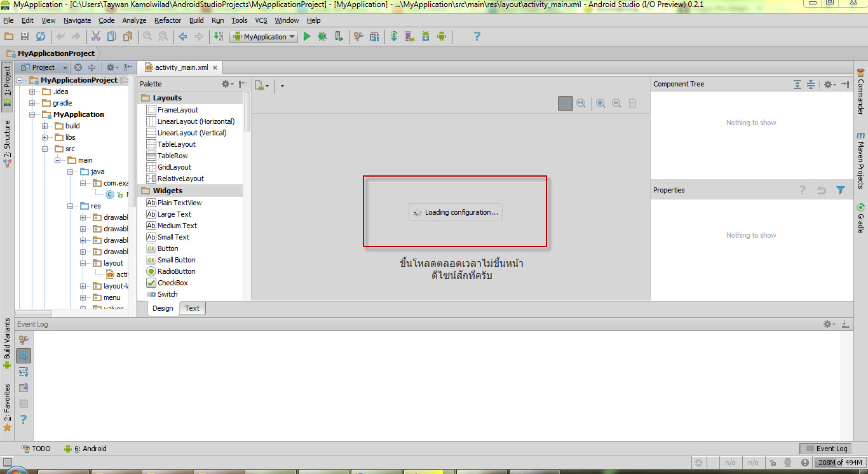The height and width of the screenshot is (474, 868).
Task: Open the VCS menu
Action: pyautogui.click(x=261, y=20)
